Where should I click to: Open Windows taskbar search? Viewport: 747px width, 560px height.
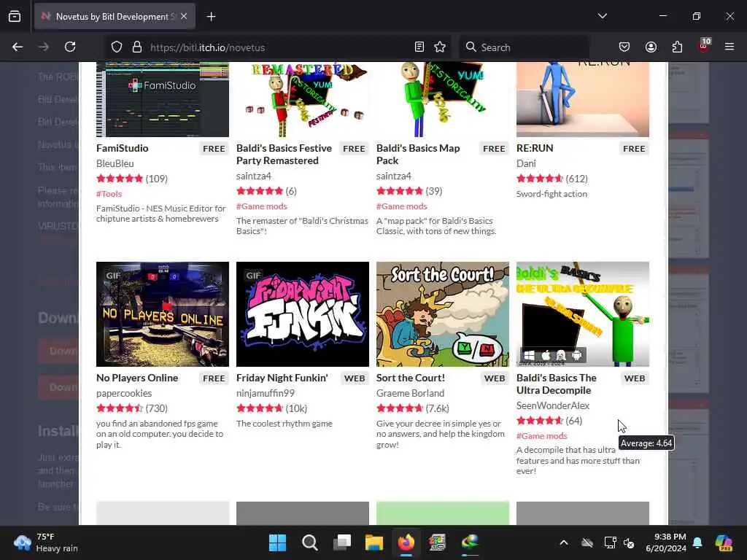pos(309,542)
